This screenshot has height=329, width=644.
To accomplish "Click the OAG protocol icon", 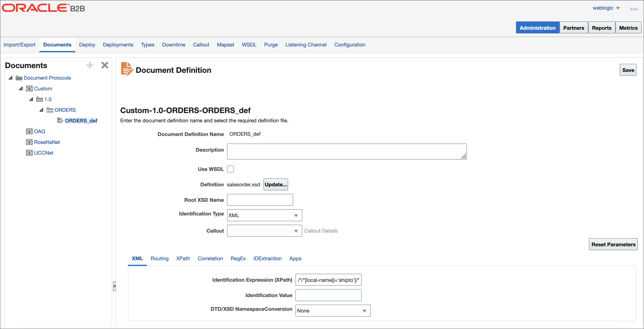I will (29, 131).
